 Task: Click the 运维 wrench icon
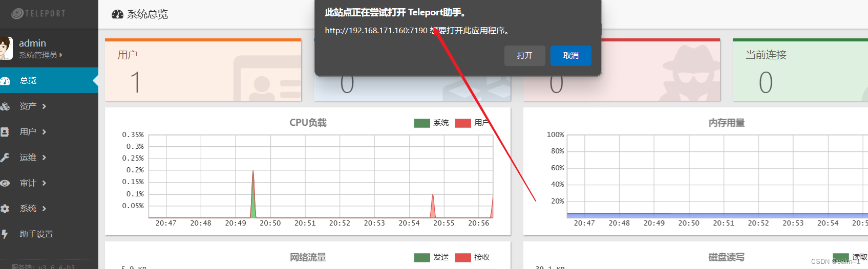pos(5,158)
